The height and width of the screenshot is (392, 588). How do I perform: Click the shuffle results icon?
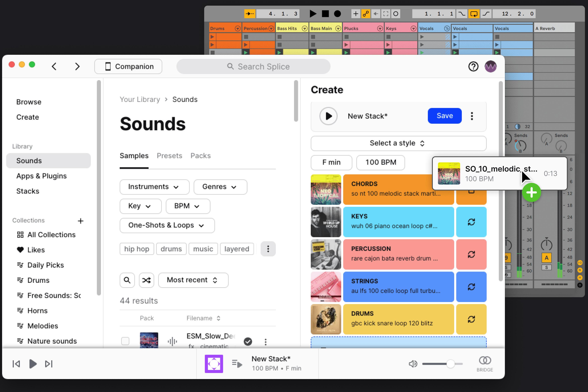coord(146,280)
